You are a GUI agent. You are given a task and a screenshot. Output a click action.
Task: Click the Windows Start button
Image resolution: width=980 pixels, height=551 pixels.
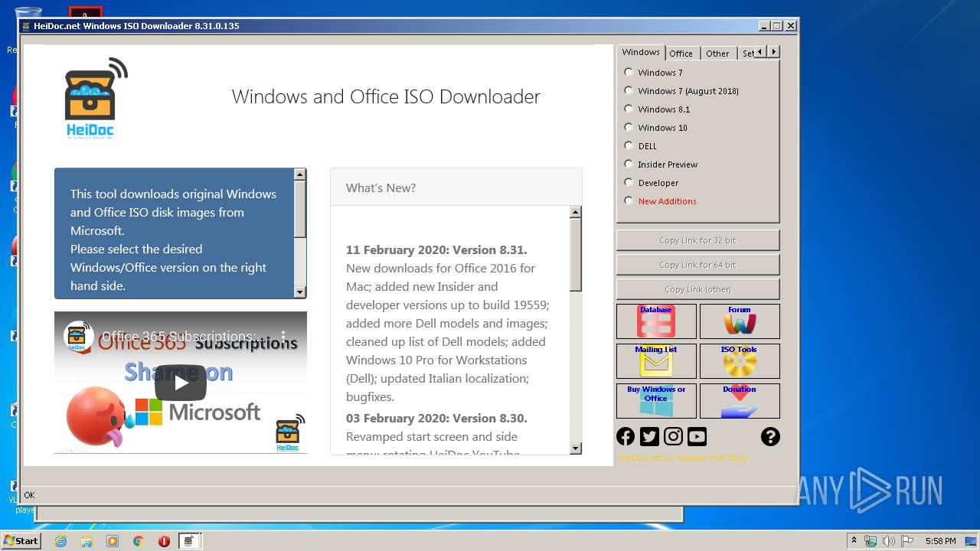point(21,541)
